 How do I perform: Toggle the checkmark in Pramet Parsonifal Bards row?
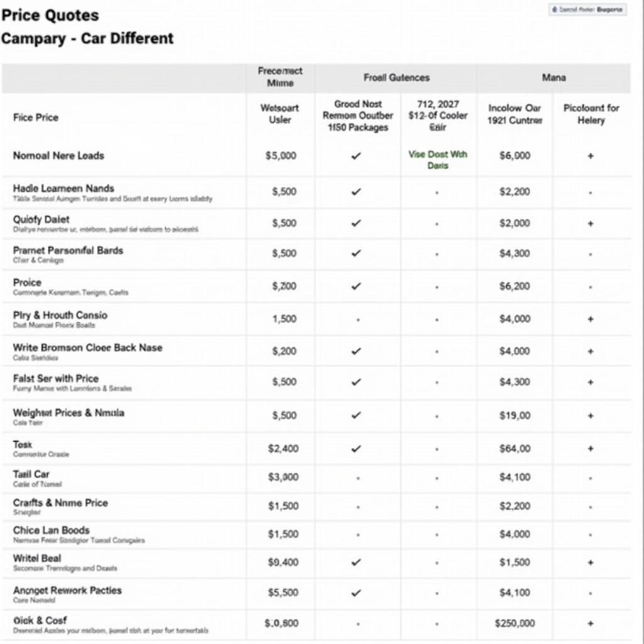coord(357,253)
